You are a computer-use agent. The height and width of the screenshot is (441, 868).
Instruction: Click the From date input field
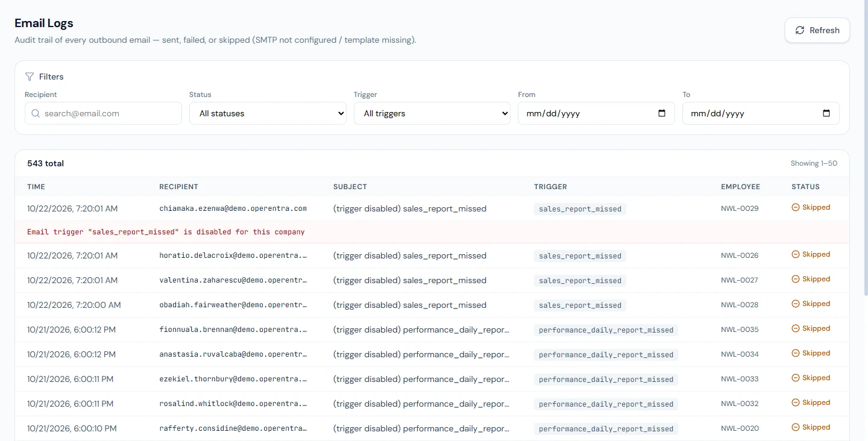(x=596, y=113)
